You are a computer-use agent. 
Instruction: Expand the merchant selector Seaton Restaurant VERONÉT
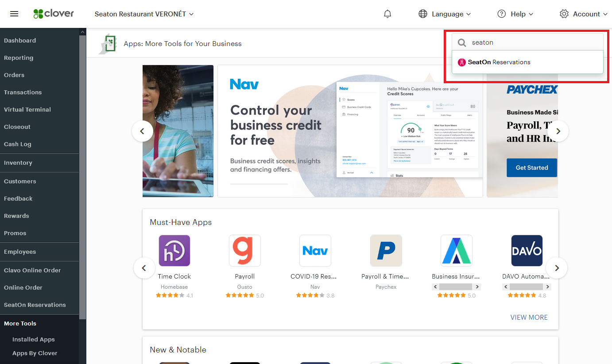[144, 14]
